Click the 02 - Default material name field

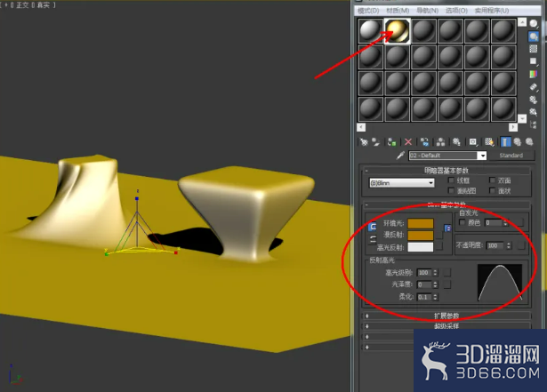pos(443,156)
